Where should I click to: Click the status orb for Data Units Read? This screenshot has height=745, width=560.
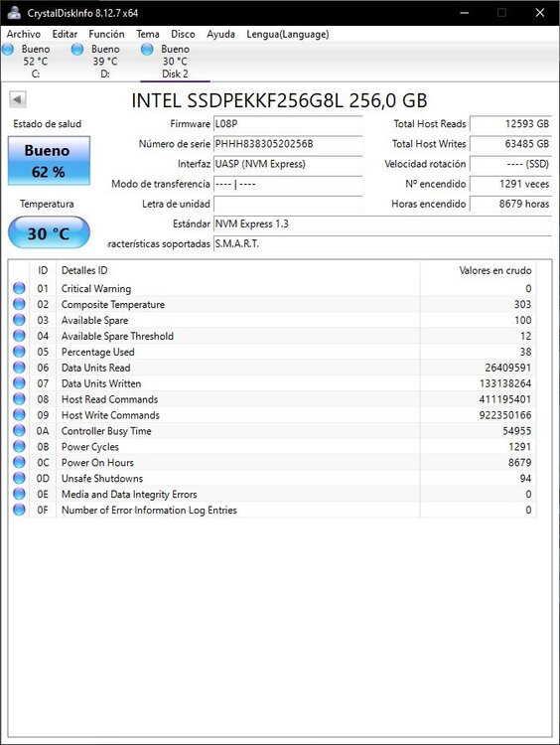tap(19, 368)
